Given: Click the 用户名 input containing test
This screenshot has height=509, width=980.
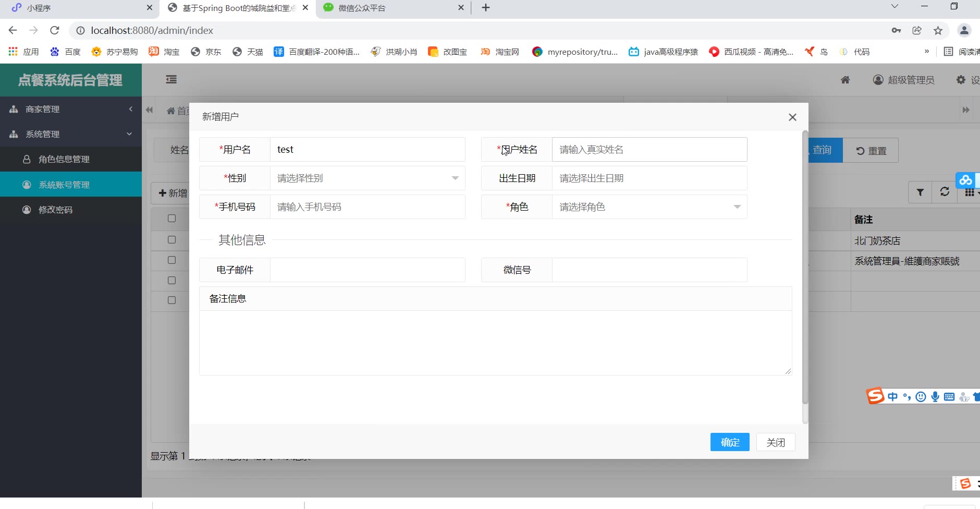Looking at the screenshot, I should 367,150.
